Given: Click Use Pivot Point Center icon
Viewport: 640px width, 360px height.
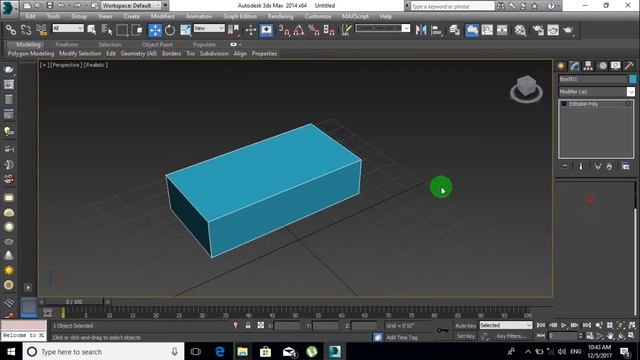Looking at the screenshot, I should tap(233, 30).
